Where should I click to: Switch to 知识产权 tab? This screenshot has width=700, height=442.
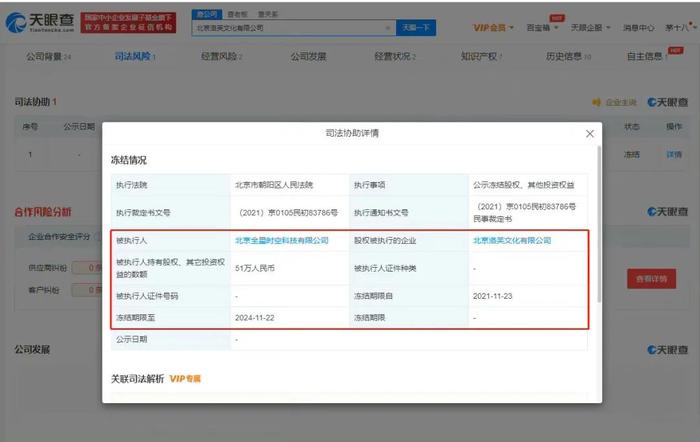(x=481, y=56)
